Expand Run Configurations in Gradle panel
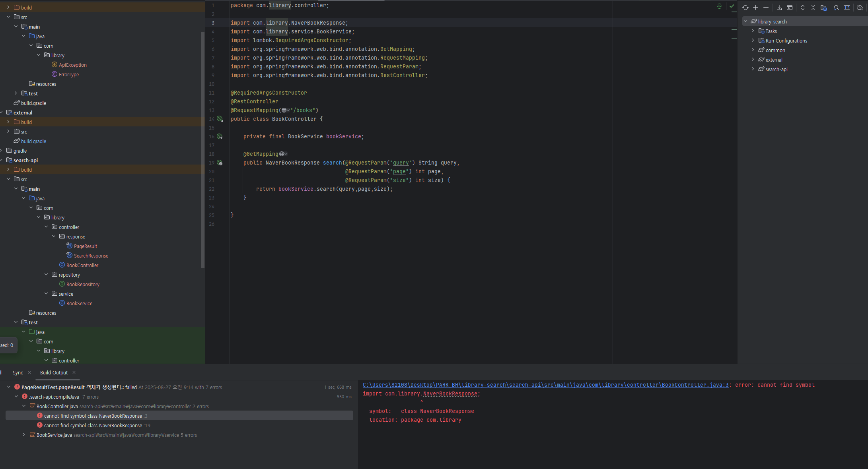This screenshot has height=469, width=868. click(753, 41)
